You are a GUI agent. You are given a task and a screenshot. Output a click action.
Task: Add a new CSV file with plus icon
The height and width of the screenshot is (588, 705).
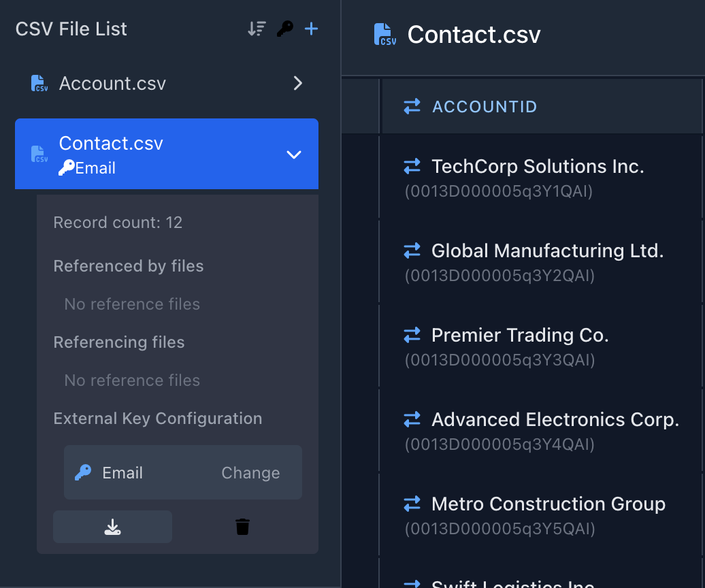click(311, 29)
